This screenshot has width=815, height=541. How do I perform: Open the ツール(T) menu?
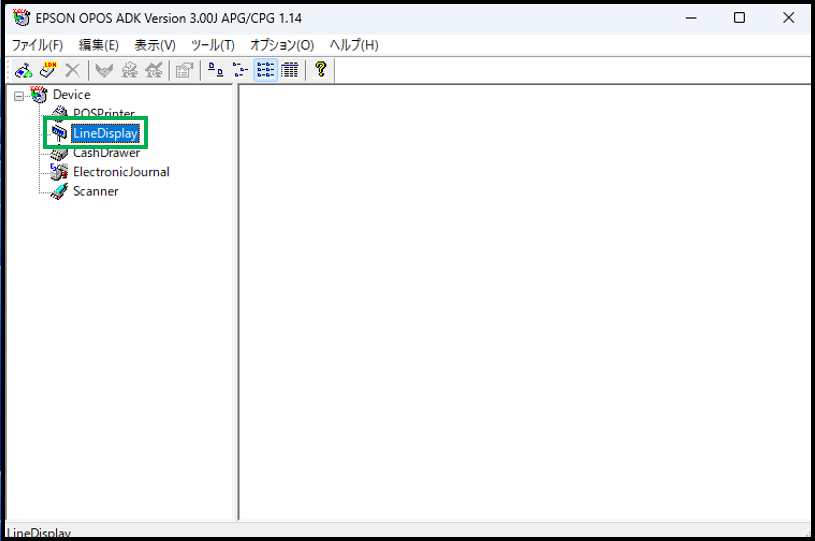pos(212,45)
